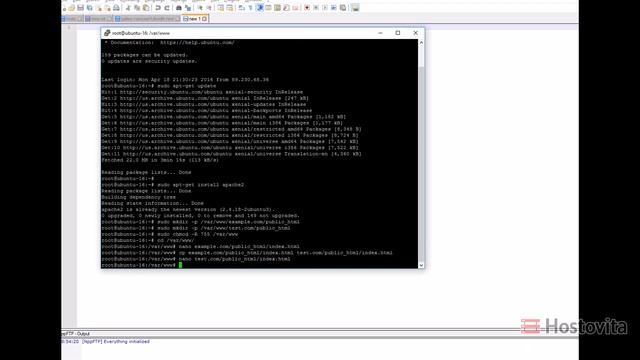Toggle Show All Characters icon

tap(250, 8)
